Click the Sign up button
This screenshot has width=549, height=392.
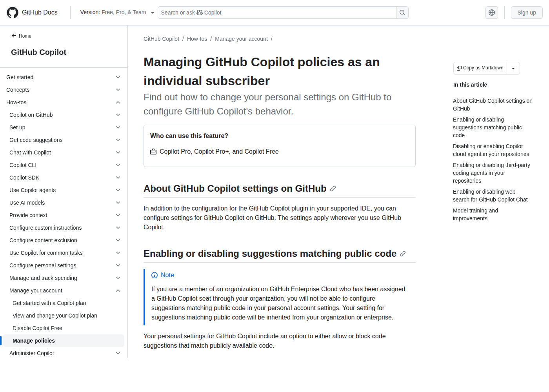click(526, 12)
